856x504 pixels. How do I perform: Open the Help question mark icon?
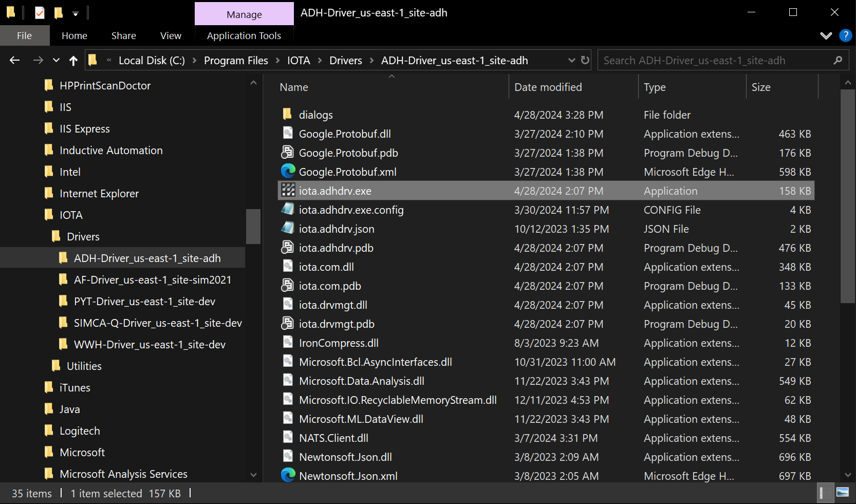point(845,35)
